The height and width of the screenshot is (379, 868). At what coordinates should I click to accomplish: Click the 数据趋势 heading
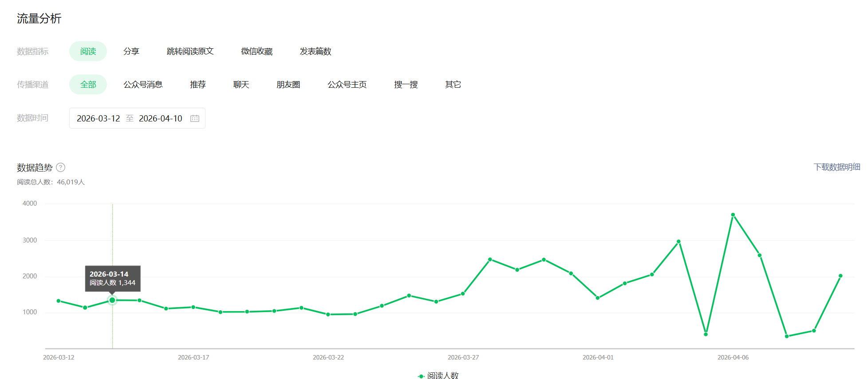(35, 168)
